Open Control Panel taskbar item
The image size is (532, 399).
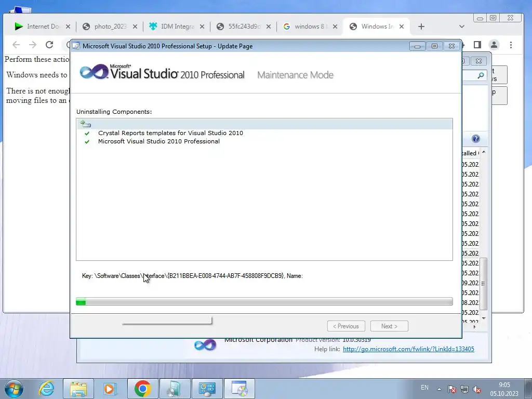click(x=207, y=389)
